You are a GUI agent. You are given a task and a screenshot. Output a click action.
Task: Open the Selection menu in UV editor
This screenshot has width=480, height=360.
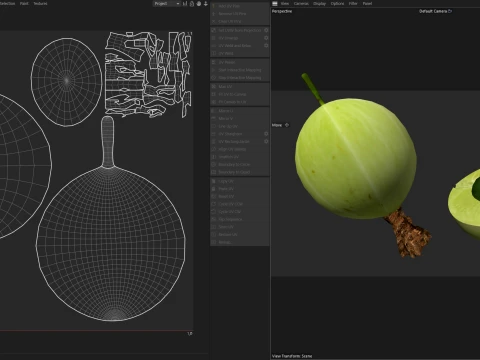[7, 3]
